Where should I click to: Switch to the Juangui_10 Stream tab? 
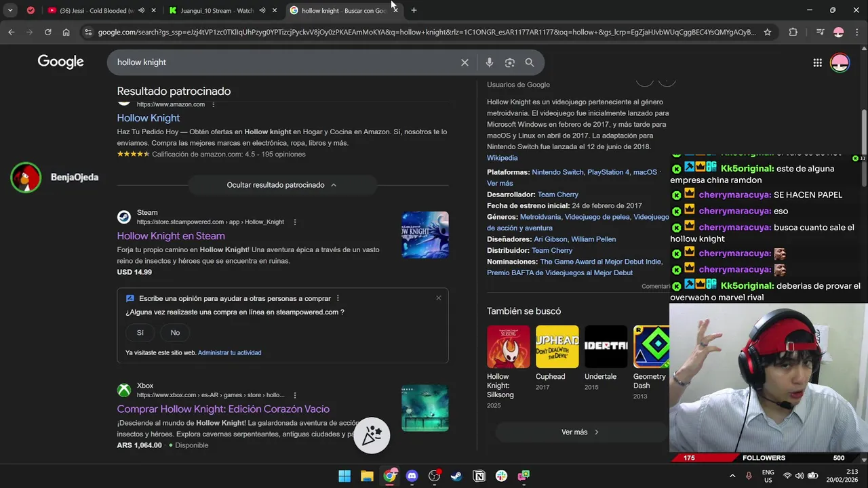[217, 10]
